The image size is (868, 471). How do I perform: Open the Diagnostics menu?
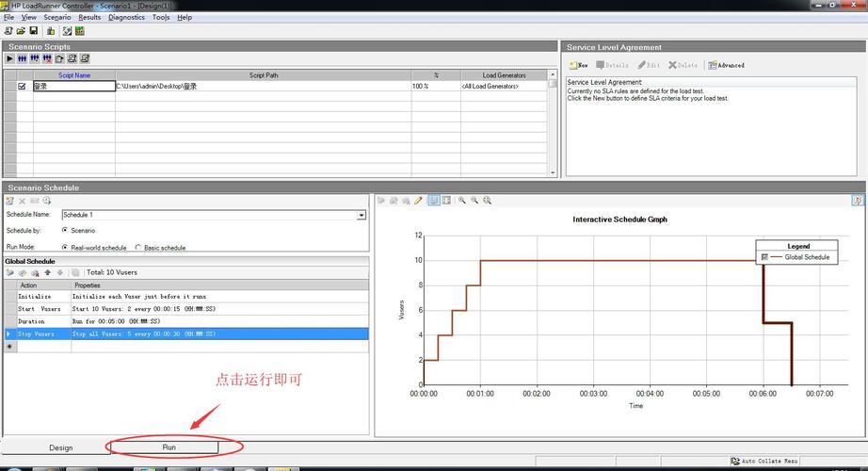(126, 17)
